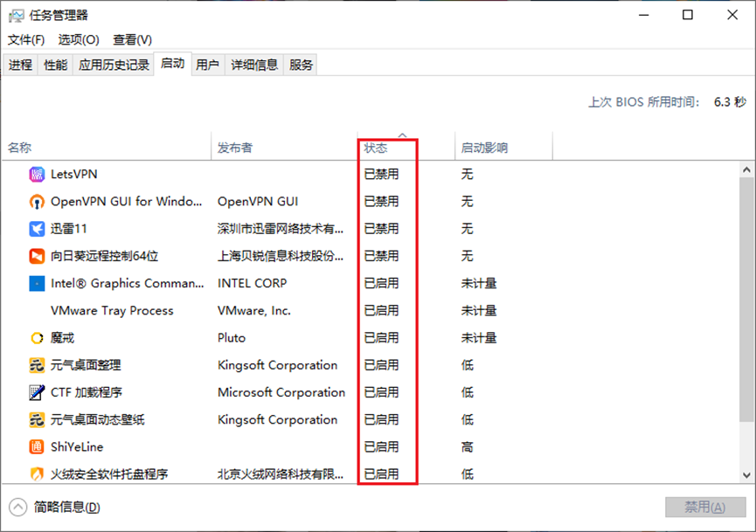Image resolution: width=756 pixels, height=532 pixels.
Task: Select the 迅雷11 entry name
Action: click(69, 229)
